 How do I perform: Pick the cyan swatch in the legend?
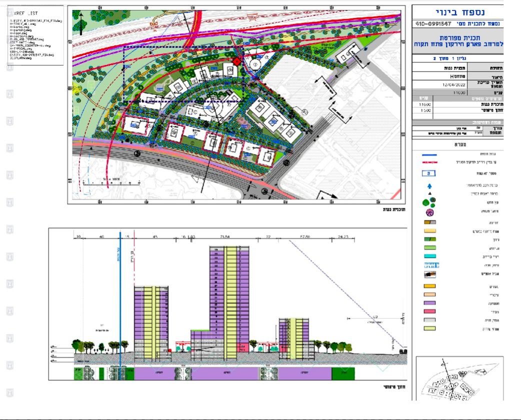pos(429,256)
